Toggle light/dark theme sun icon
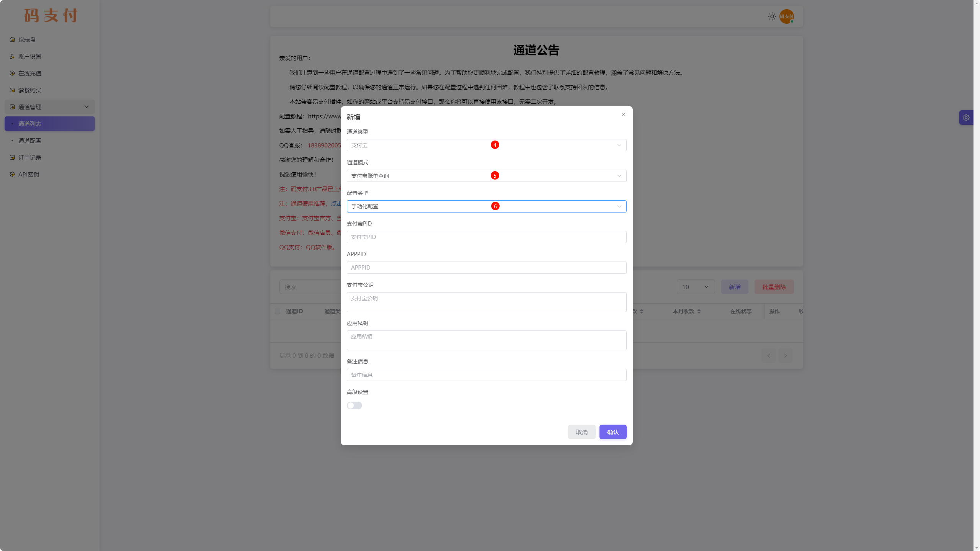The image size is (980, 551). pyautogui.click(x=772, y=16)
